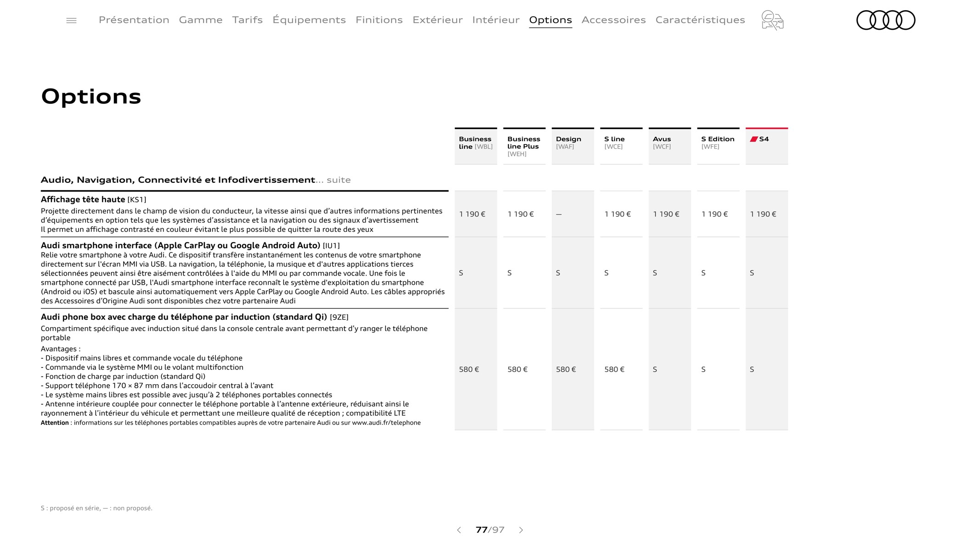This screenshot has height=551, width=980.
Task: Click the dash in Design column for Affichage tête haute
Action: (559, 214)
